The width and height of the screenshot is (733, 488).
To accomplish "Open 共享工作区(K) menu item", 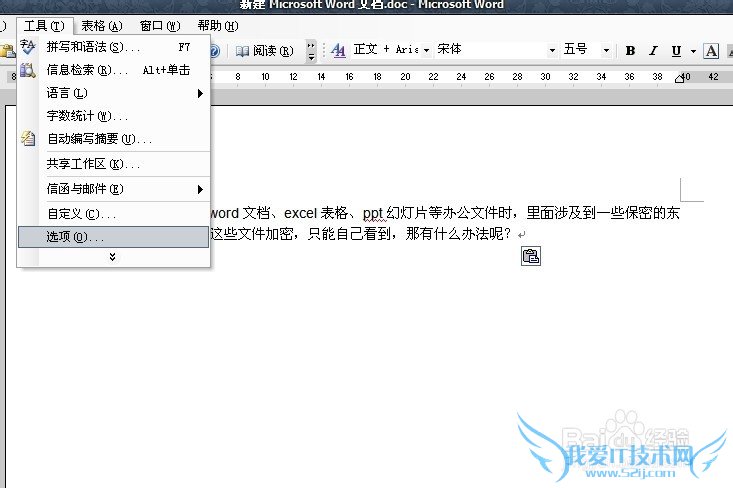I will pos(113,164).
